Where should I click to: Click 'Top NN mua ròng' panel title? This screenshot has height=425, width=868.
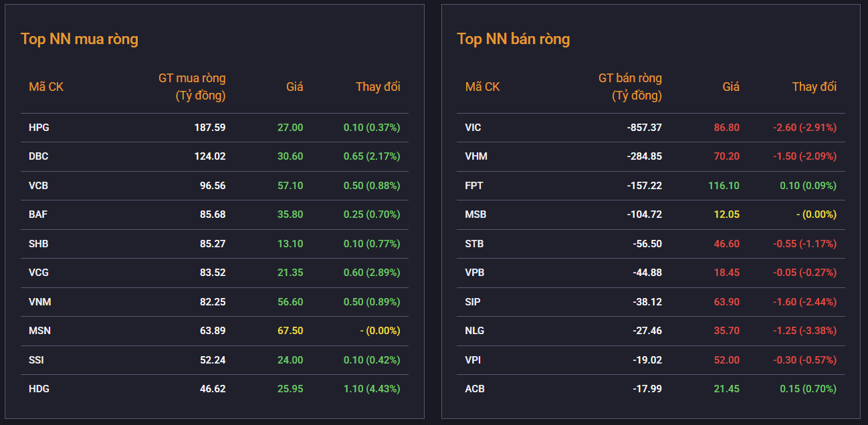pos(80,39)
